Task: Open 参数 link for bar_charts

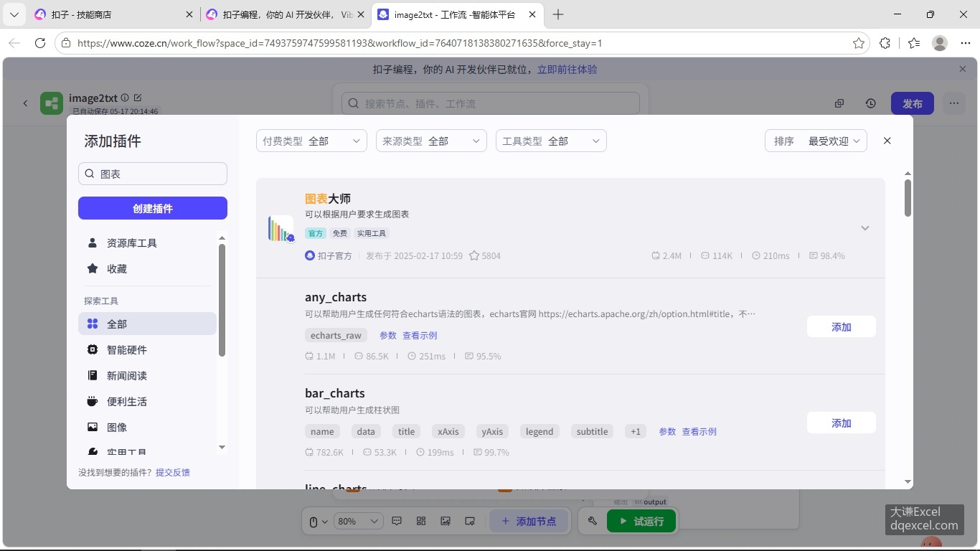Action: click(x=667, y=431)
